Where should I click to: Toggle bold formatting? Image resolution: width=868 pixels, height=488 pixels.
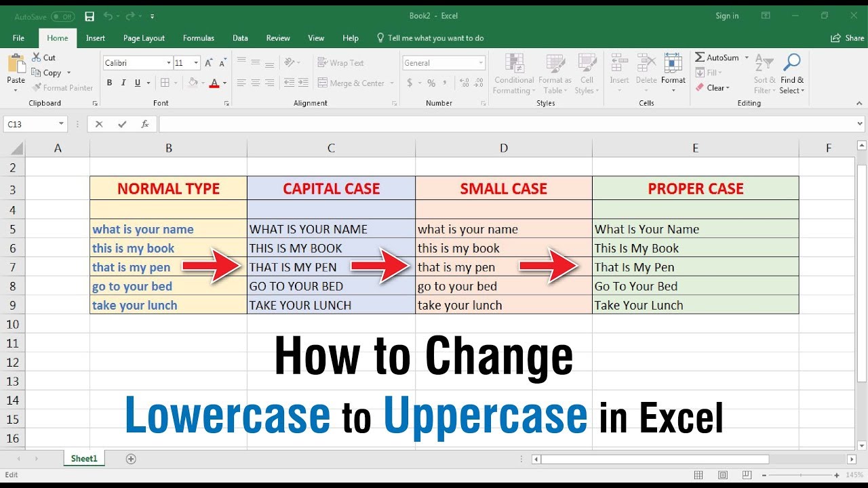click(108, 82)
